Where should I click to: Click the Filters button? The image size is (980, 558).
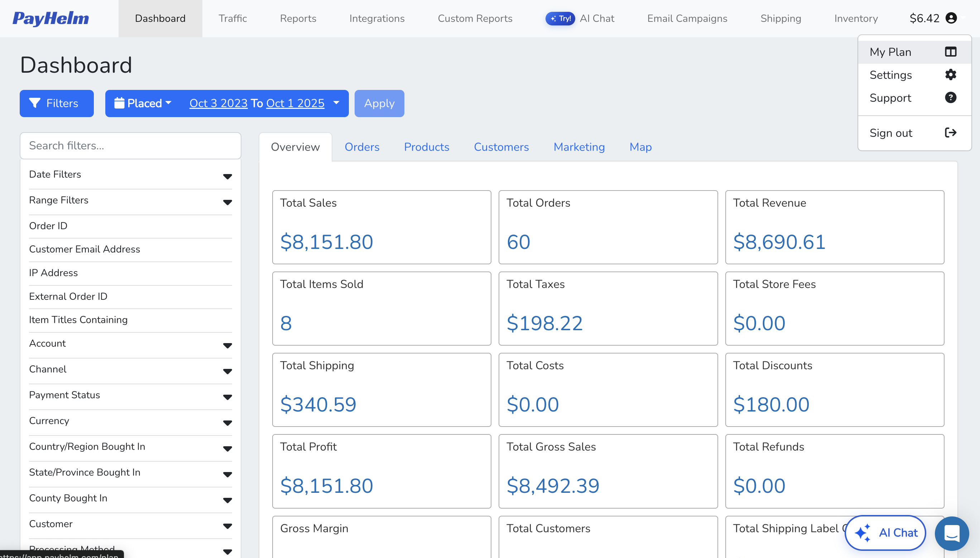[57, 103]
